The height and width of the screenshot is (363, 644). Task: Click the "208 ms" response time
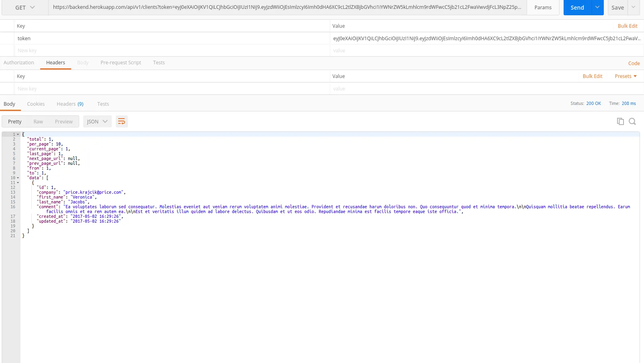[629, 104]
